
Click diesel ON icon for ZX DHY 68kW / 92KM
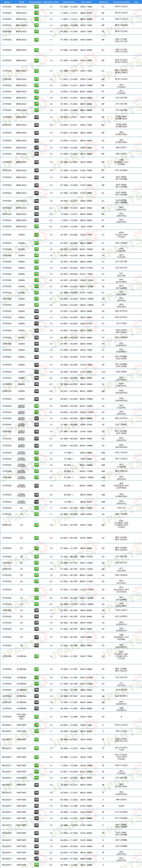[x=36, y=623]
